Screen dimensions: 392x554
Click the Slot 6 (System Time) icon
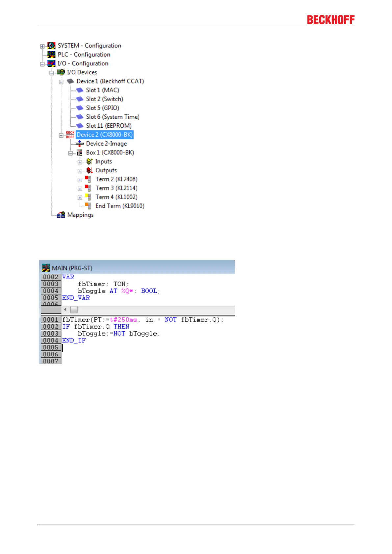pos(80,117)
